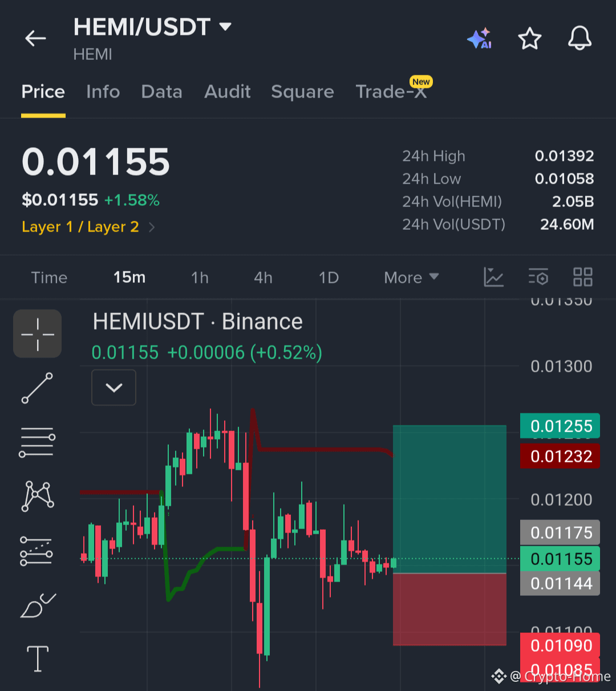Expand the chart legend chevron button

tap(114, 388)
